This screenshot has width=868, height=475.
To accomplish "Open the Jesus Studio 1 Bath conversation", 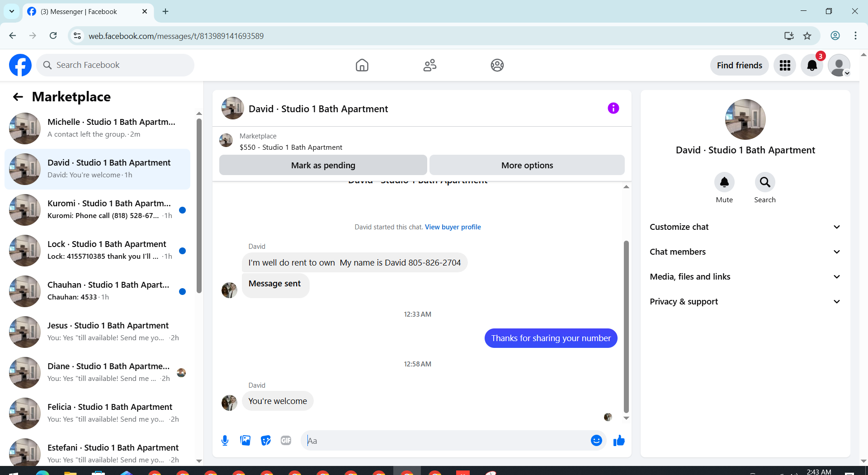I will click(x=97, y=332).
